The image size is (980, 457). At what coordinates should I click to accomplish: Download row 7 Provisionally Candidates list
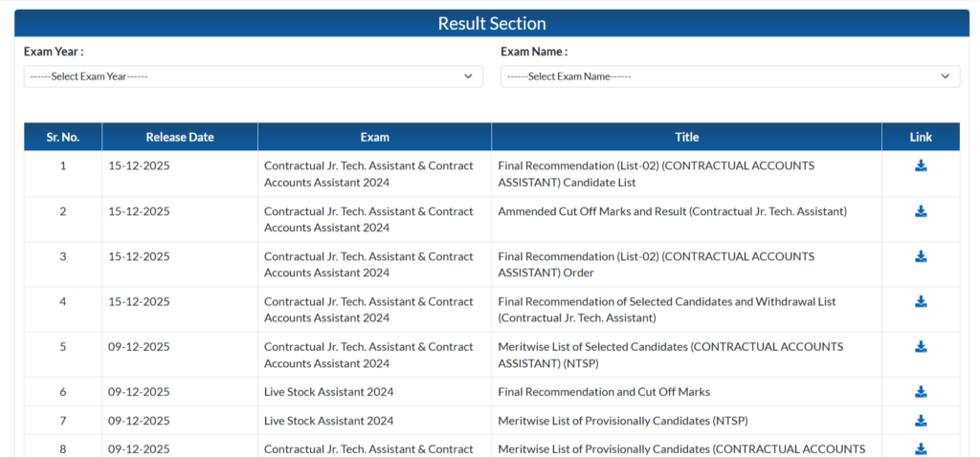pyautogui.click(x=921, y=421)
